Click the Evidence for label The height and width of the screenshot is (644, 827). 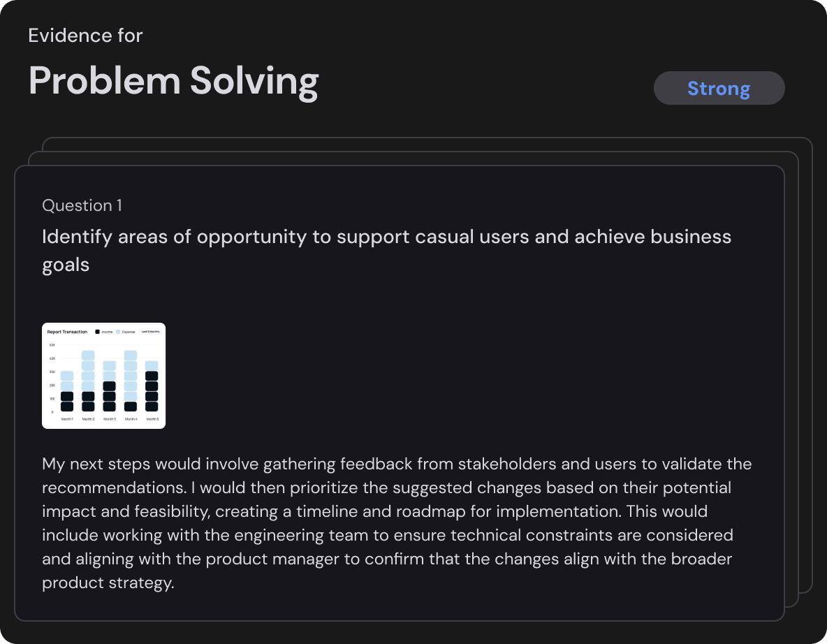[x=85, y=36]
